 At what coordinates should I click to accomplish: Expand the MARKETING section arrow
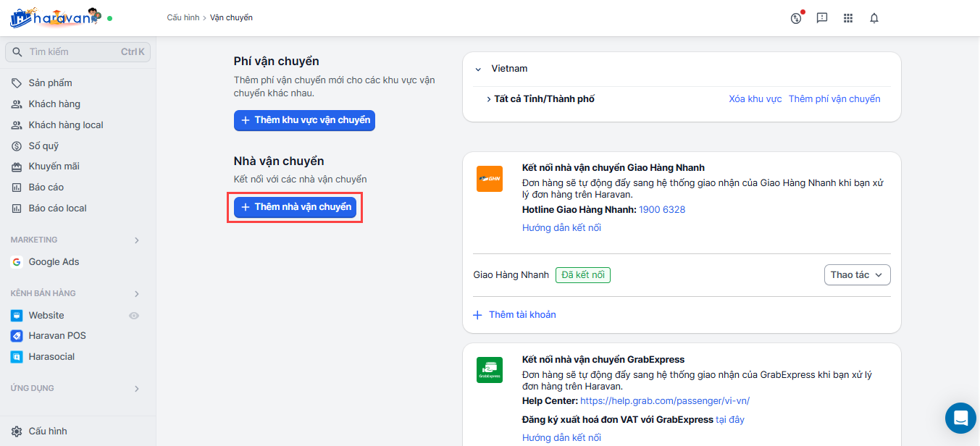137,240
